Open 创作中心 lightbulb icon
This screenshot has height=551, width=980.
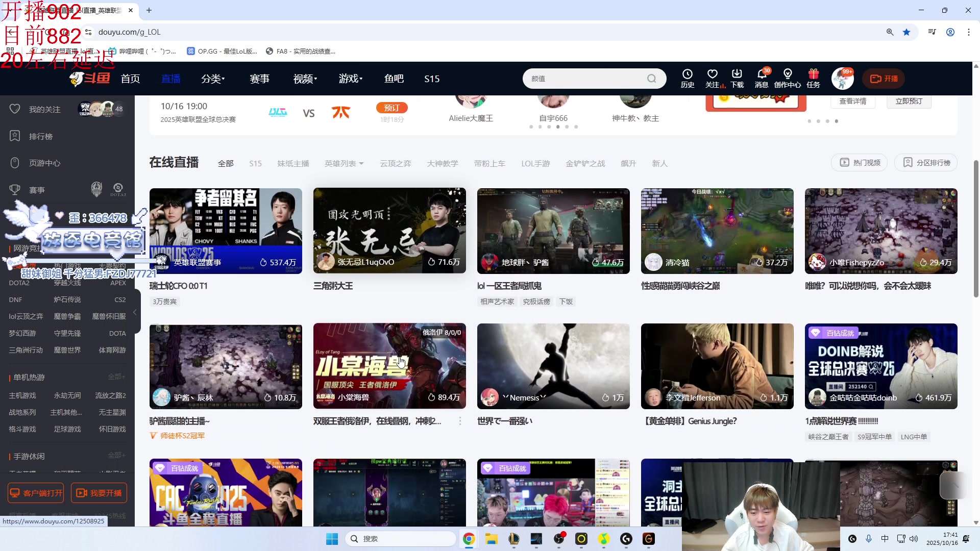pyautogui.click(x=787, y=74)
